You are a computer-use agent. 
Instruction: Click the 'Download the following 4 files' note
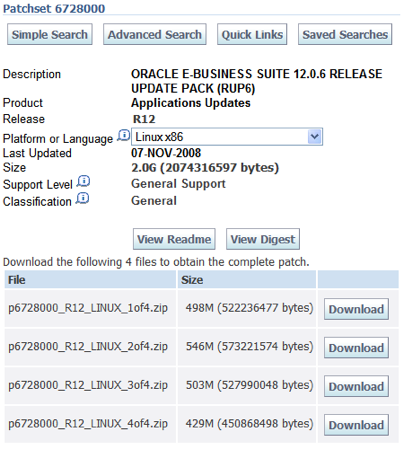[x=156, y=262]
